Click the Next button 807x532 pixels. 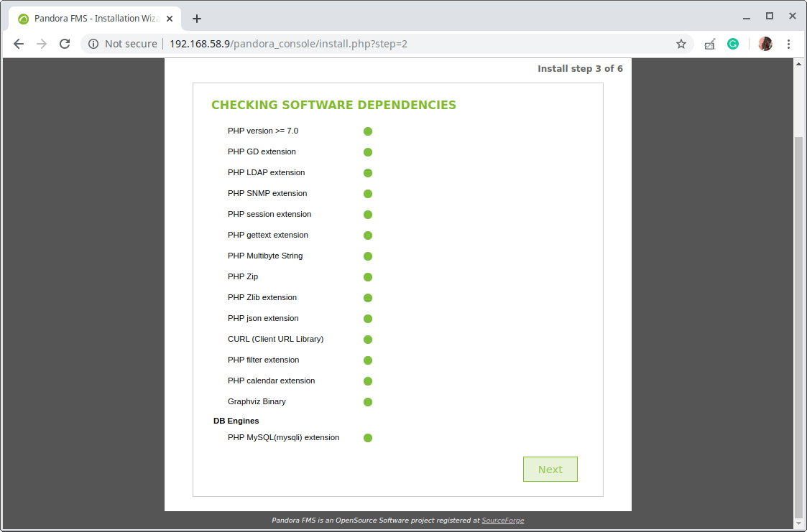pos(550,470)
